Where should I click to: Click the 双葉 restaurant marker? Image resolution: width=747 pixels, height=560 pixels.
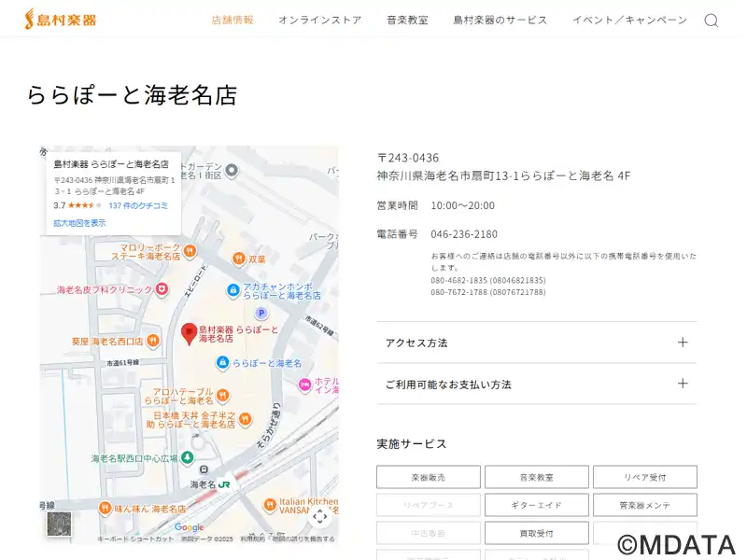coord(239,259)
